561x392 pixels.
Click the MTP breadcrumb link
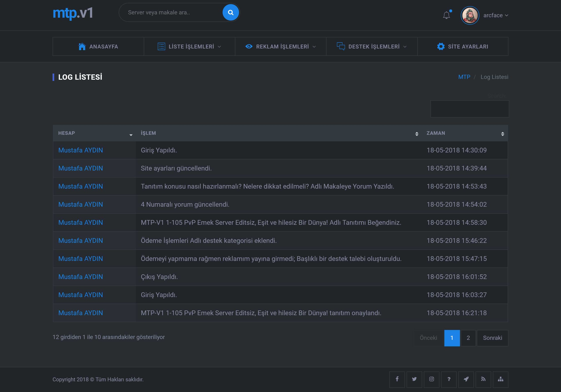464,77
